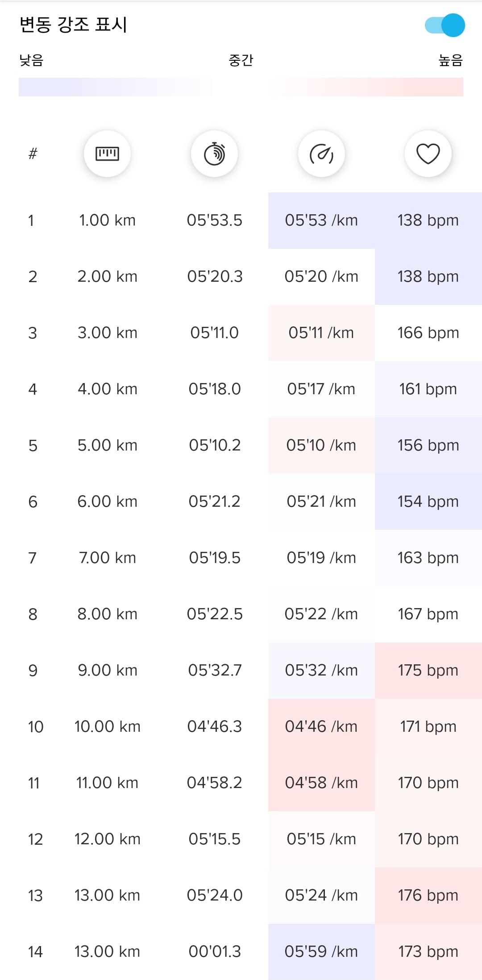
Task: Select lap 14 pace cell 05'59 /km
Action: (321, 952)
